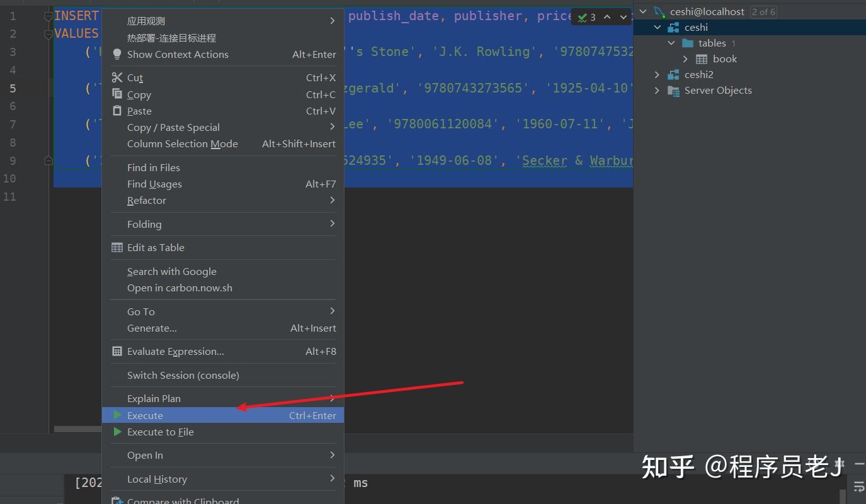The image size is (866, 504).
Task: Open Local History from the context menu
Action: point(157,479)
